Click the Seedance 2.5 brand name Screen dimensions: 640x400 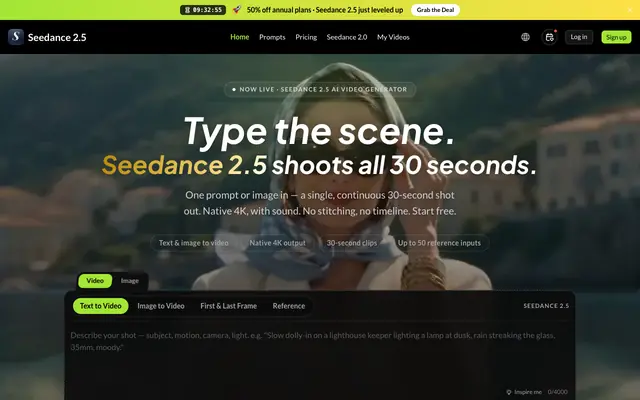(x=57, y=37)
